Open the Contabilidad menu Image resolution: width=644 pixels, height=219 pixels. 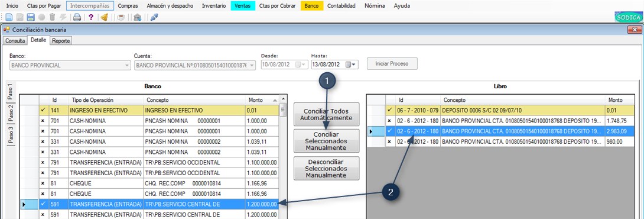click(341, 6)
